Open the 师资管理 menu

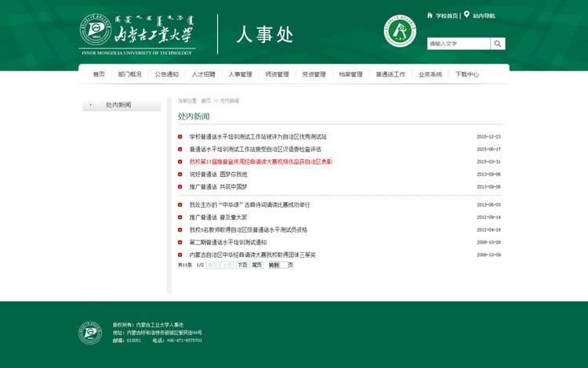pyautogui.click(x=277, y=74)
